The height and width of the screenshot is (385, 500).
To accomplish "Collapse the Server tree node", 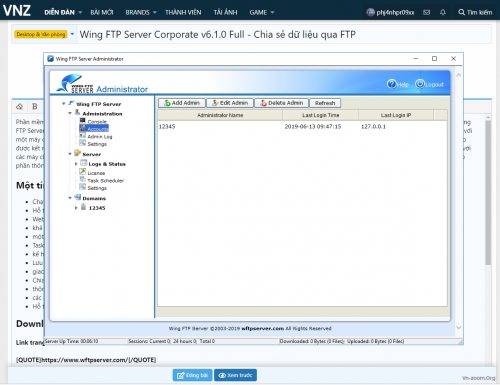I will (x=70, y=154).
